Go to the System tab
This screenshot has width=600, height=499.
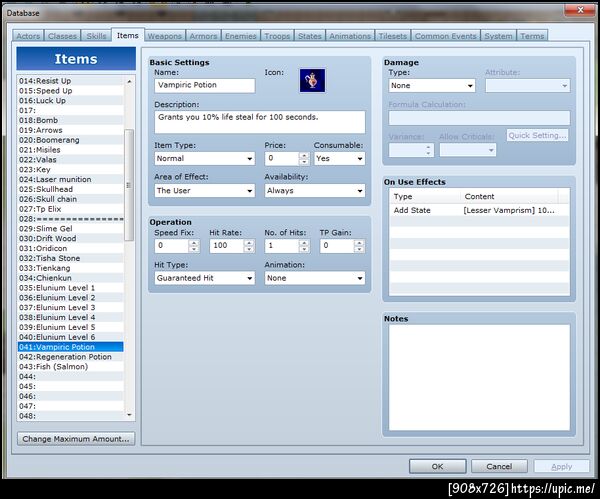point(498,36)
